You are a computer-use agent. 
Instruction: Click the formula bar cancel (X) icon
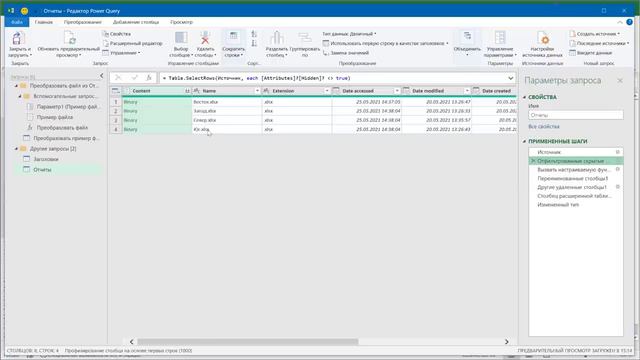pyautogui.click(x=118, y=78)
